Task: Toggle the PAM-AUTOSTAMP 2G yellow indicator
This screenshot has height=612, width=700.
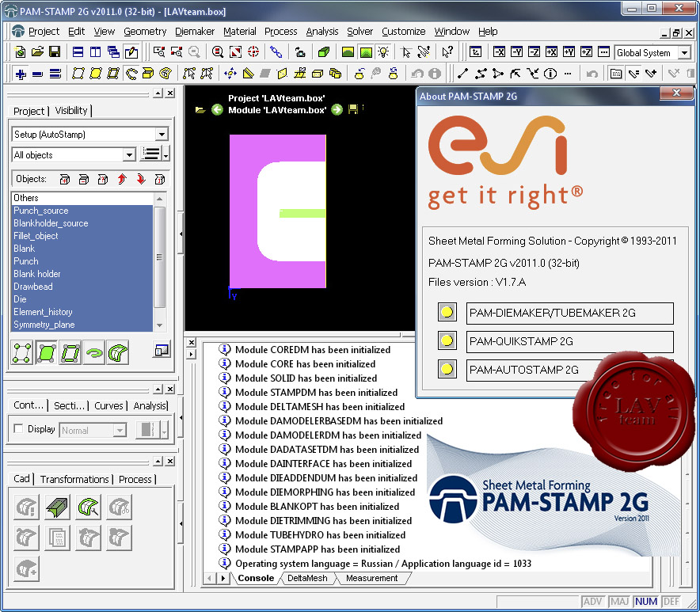Action: (447, 369)
